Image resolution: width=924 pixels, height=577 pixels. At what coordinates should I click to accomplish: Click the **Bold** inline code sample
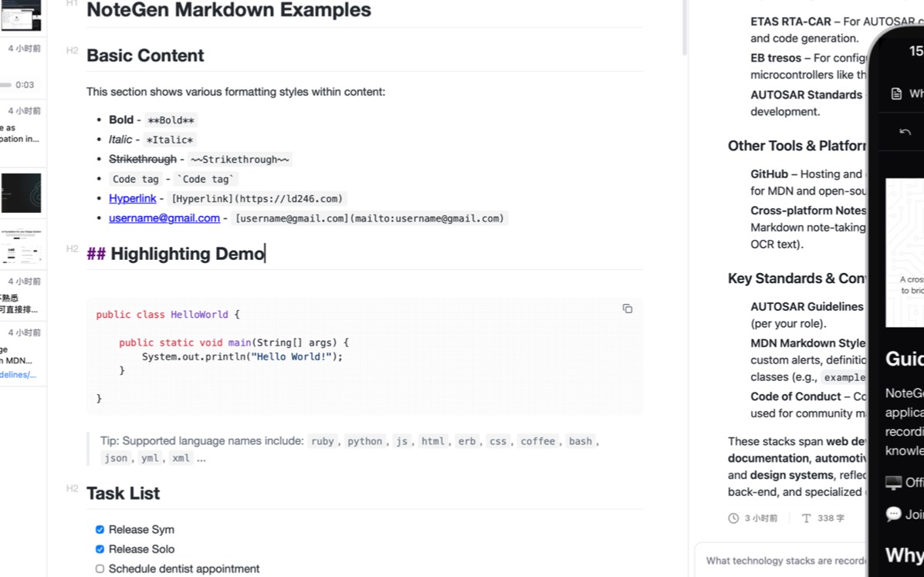point(171,120)
